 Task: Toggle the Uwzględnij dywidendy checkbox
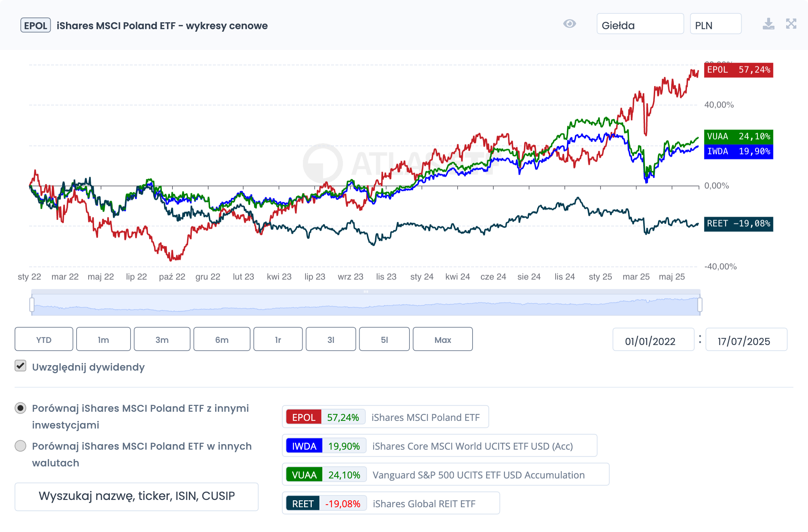tap(20, 366)
